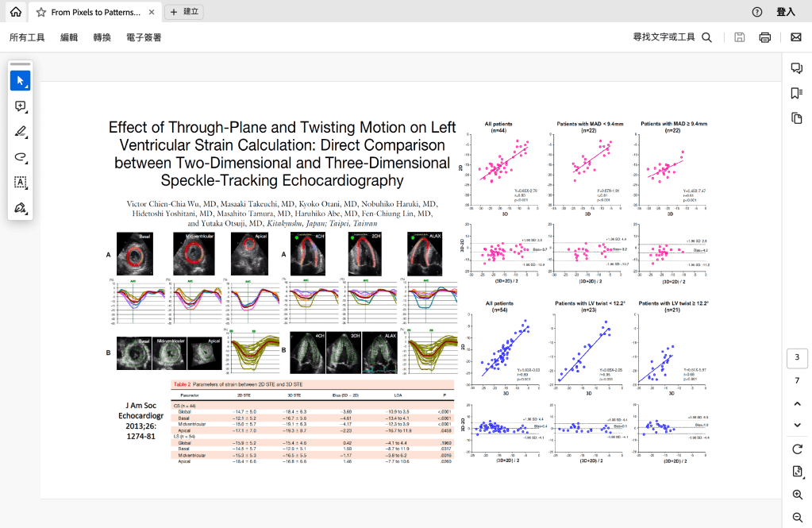Screen dimensions: 812x528
Task: Open the comments panel on right
Action: click(x=796, y=68)
